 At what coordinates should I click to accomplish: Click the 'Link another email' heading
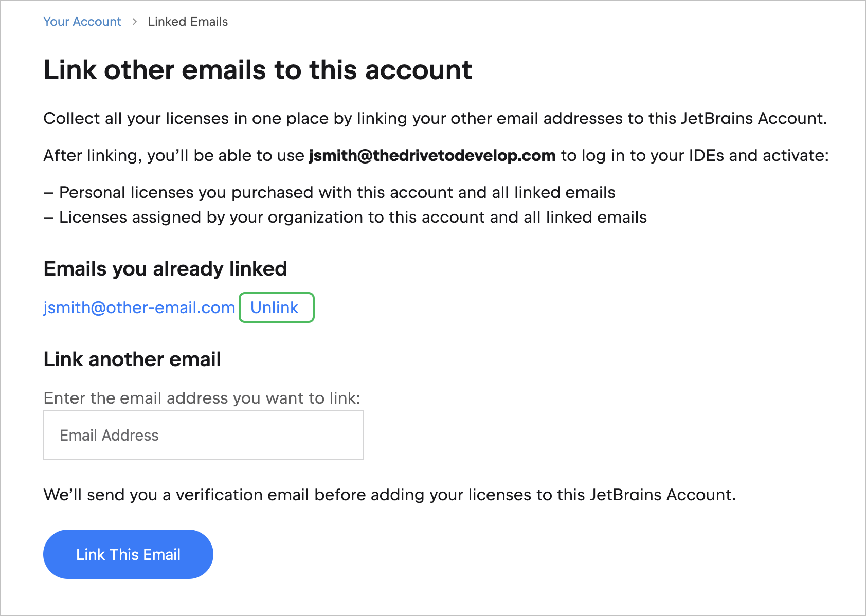pyautogui.click(x=132, y=359)
